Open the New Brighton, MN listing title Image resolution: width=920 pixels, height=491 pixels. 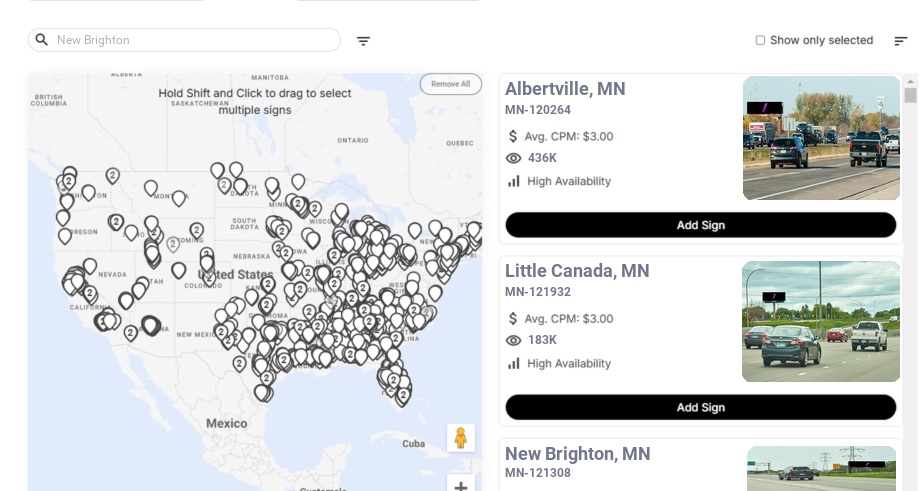click(x=577, y=453)
